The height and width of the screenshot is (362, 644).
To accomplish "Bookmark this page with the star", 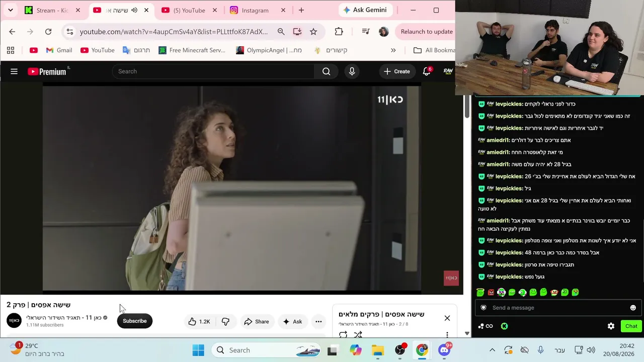I will tap(313, 32).
